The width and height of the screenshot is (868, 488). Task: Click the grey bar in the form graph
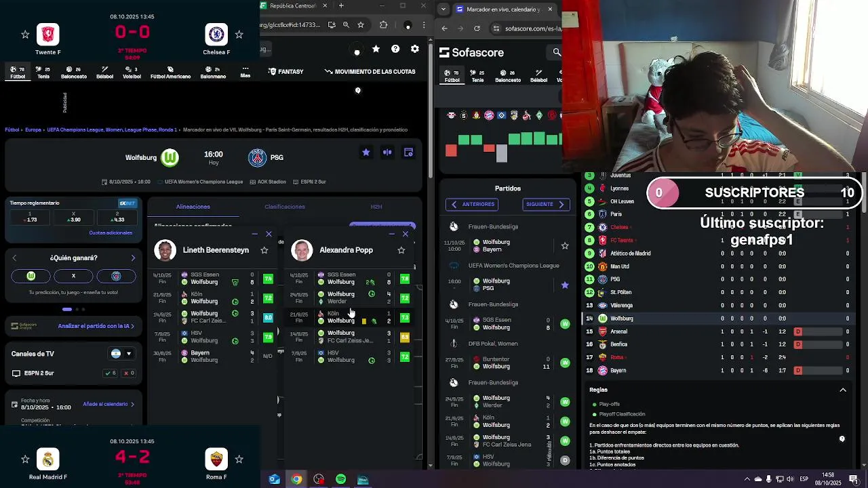(x=502, y=153)
